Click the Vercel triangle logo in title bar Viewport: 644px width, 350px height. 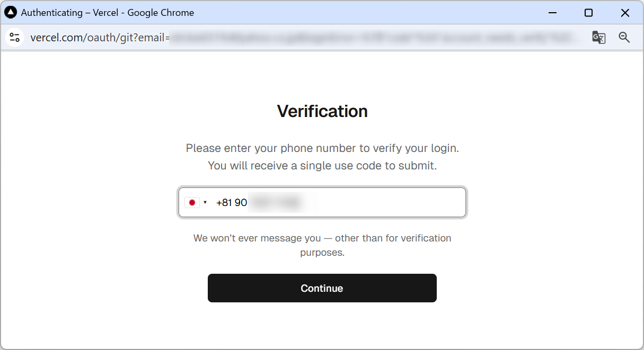pos(11,12)
